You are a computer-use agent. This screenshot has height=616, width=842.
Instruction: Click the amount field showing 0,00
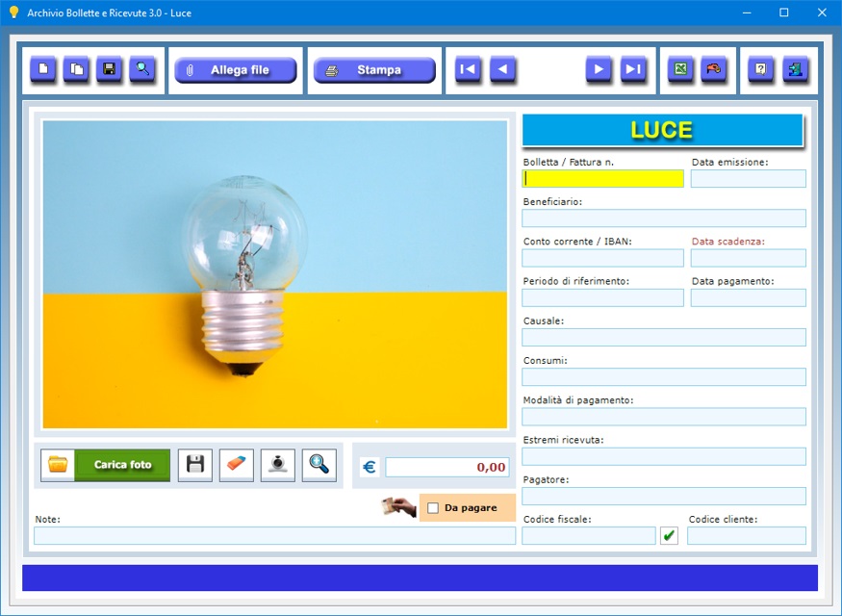(447, 467)
